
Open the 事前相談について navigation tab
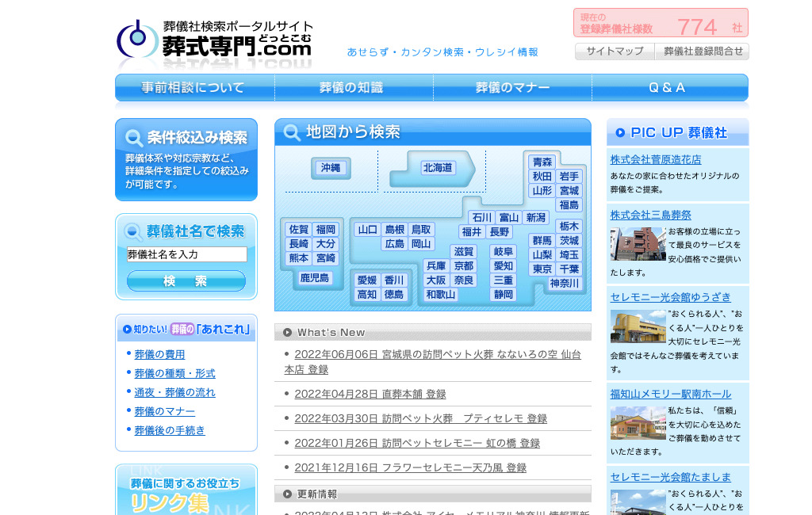pos(193,88)
